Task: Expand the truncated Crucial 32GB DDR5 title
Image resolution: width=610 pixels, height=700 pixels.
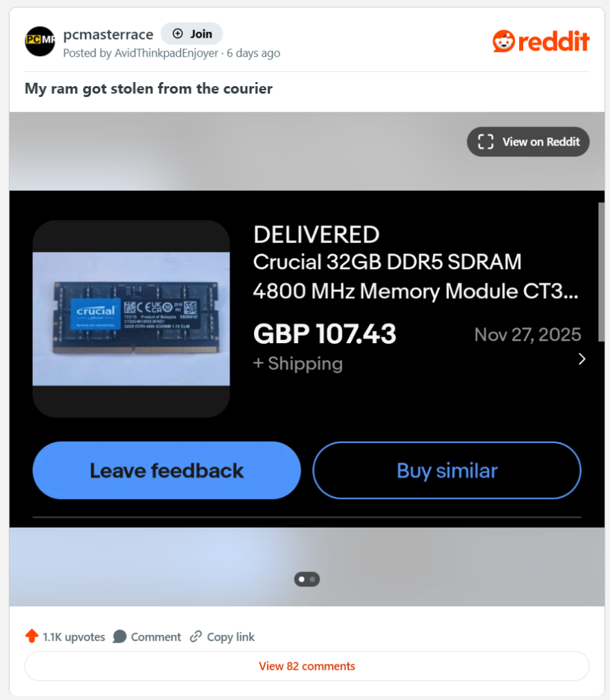Action: (416, 276)
